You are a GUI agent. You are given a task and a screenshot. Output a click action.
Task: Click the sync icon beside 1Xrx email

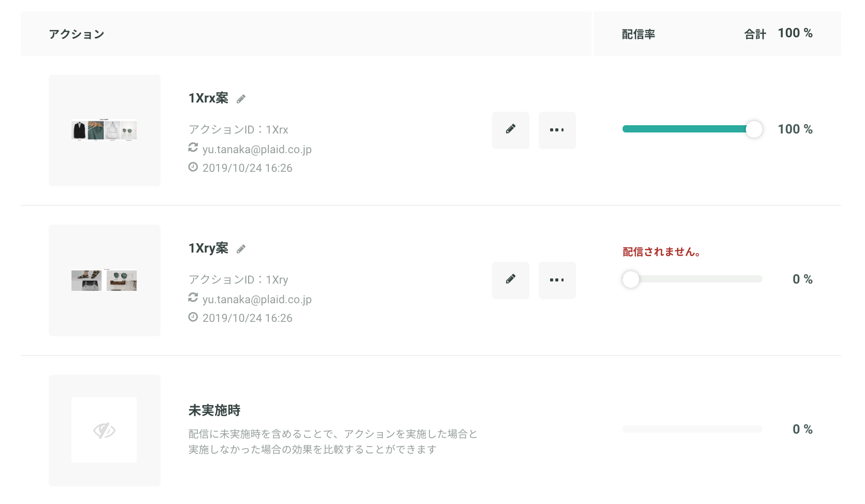click(x=193, y=148)
